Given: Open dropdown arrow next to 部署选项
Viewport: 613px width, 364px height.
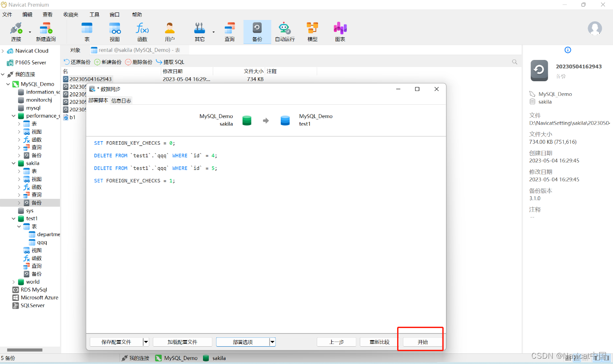Looking at the screenshot, I should (273, 342).
